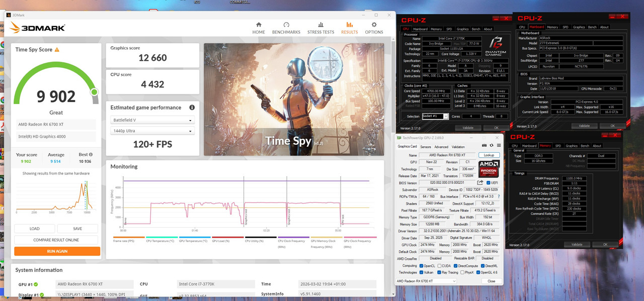Click the Time Spy Score warning icon
This screenshot has height=301, width=644.
(57, 50)
